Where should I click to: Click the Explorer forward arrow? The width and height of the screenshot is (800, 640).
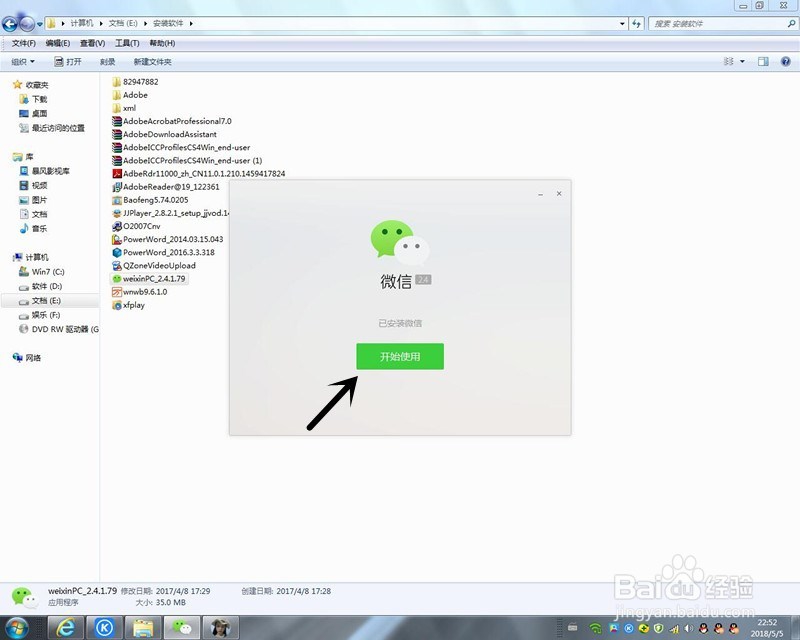click(27, 23)
